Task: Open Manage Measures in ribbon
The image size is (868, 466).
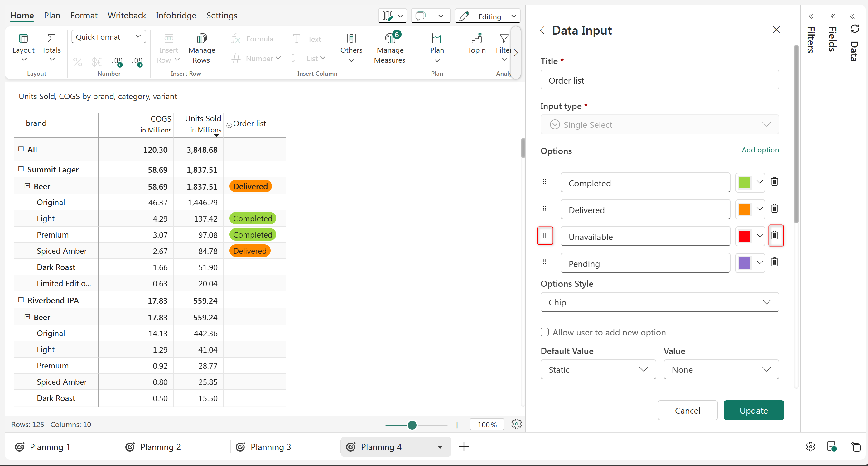Action: (389, 47)
